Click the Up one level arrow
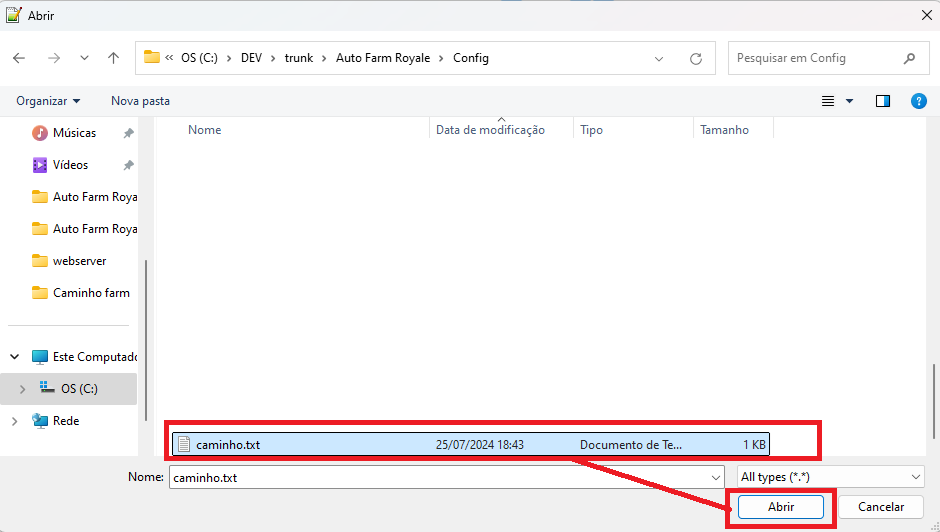940x532 pixels. (x=113, y=58)
